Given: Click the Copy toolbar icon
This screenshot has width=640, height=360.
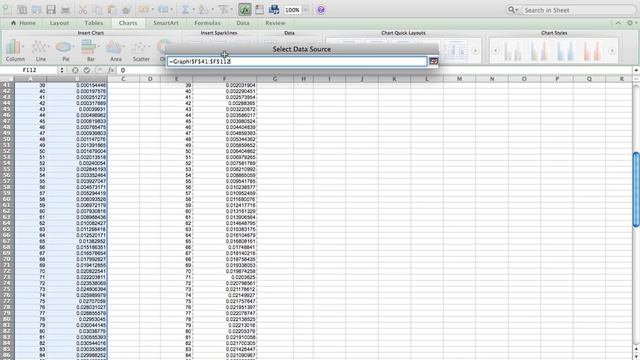Looking at the screenshot, I should pyautogui.click(x=98, y=9).
